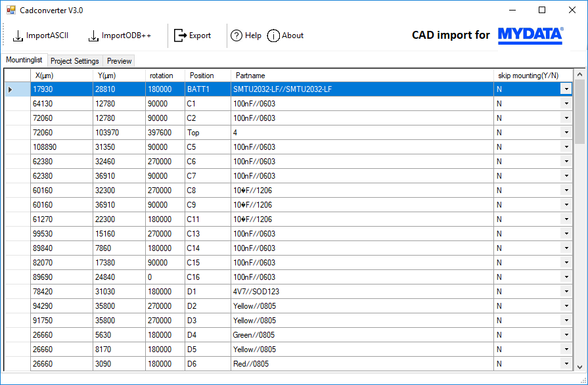Image resolution: width=588 pixels, height=385 pixels.
Task: Select Y cell 36910 in C7 row
Action: [119, 176]
